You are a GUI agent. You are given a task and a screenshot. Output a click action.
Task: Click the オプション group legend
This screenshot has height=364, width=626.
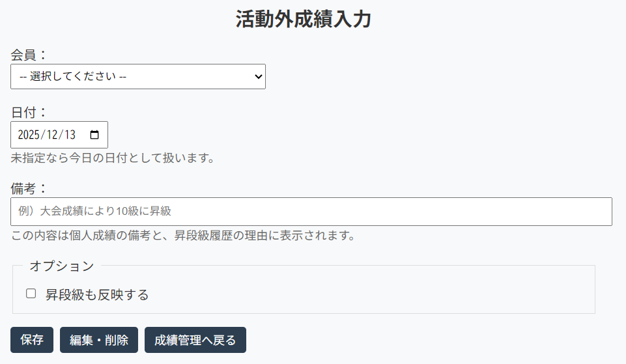[x=62, y=266]
